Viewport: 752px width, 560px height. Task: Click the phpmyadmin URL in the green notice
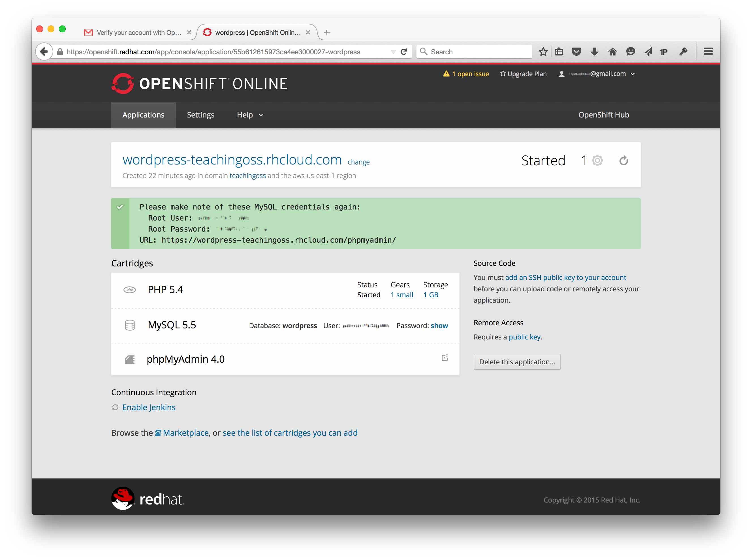(x=279, y=240)
